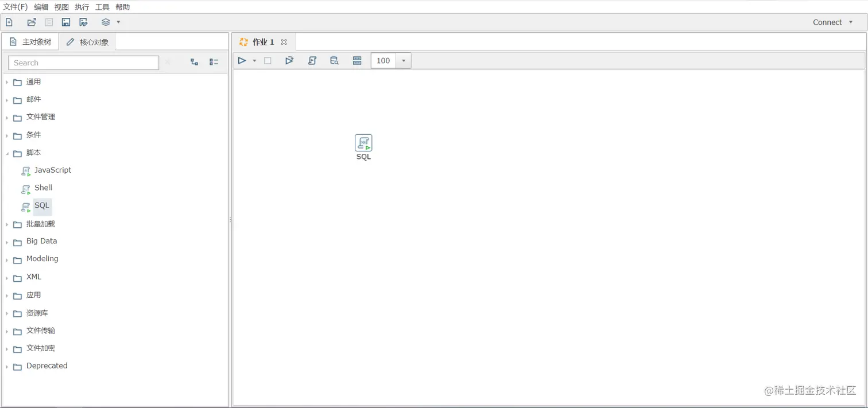Open the run options dropdown arrow
This screenshot has height=408, width=868.
click(254, 61)
